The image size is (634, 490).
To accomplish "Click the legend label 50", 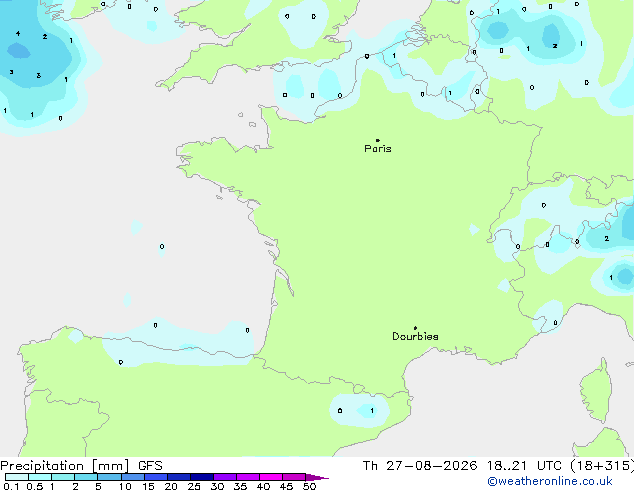I will [309, 486].
